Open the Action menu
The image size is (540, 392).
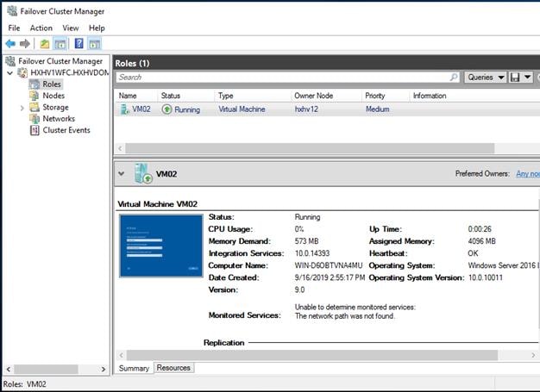41,28
